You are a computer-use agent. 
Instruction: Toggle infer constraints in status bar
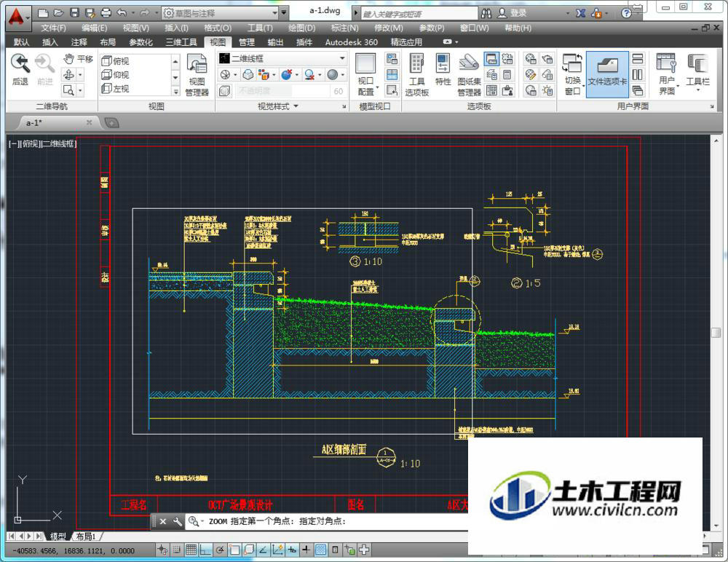pyautogui.click(x=162, y=550)
